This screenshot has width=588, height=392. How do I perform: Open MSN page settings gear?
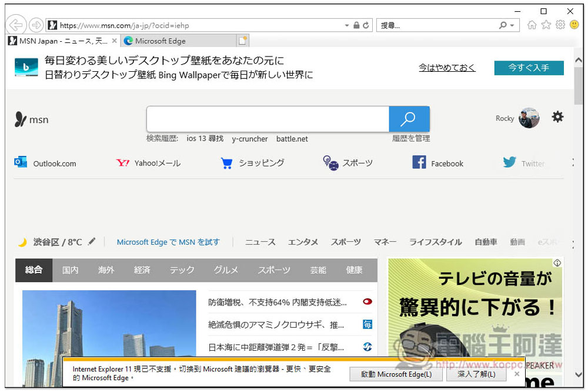pos(557,117)
